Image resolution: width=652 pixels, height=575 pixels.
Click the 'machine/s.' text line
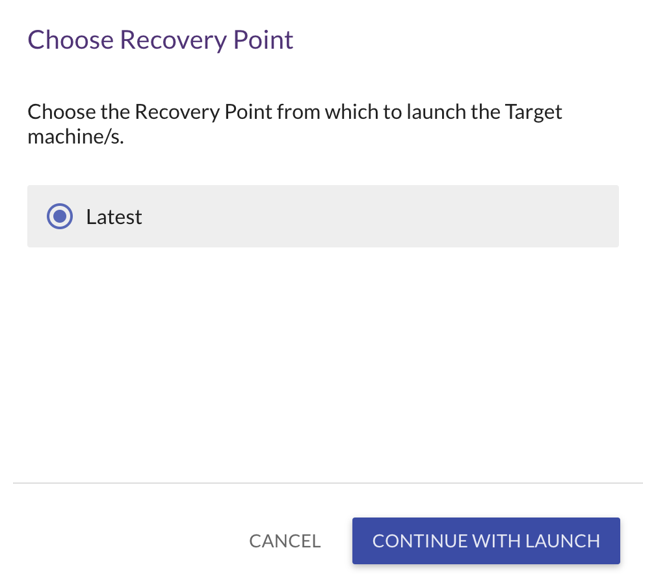pos(76,137)
